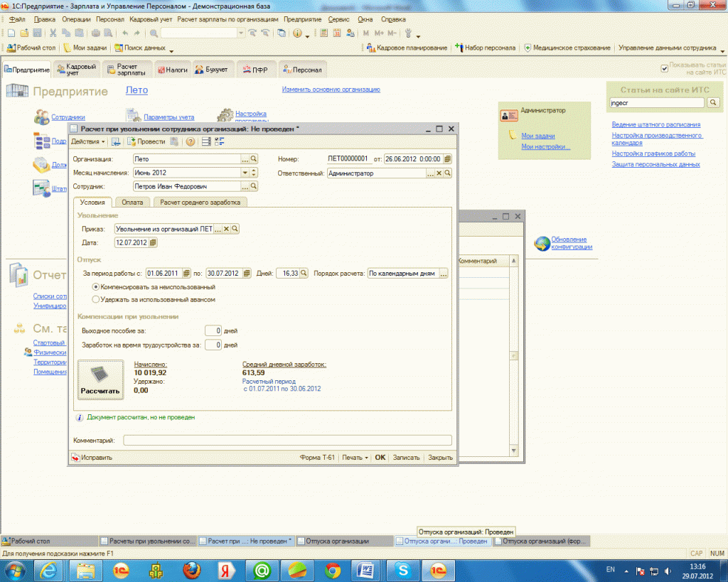Expand Месяц начисления dropdown list
The width and height of the screenshot is (728, 582).
[245, 173]
